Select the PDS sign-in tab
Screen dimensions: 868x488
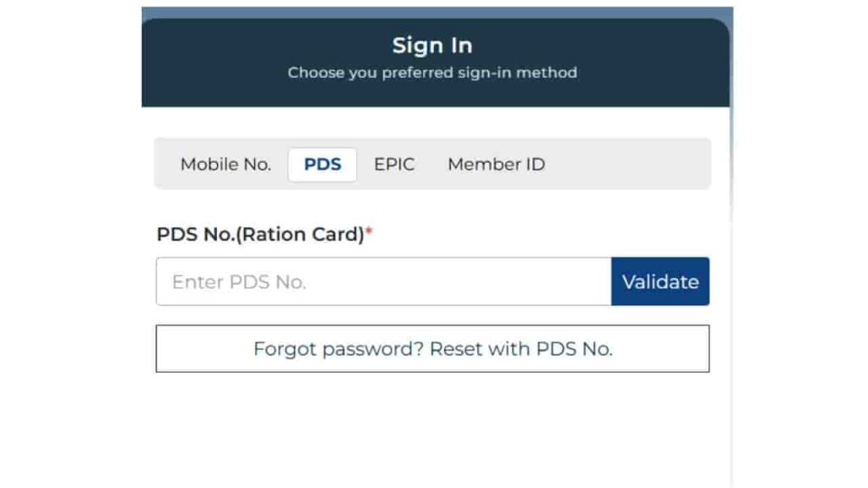pos(322,164)
